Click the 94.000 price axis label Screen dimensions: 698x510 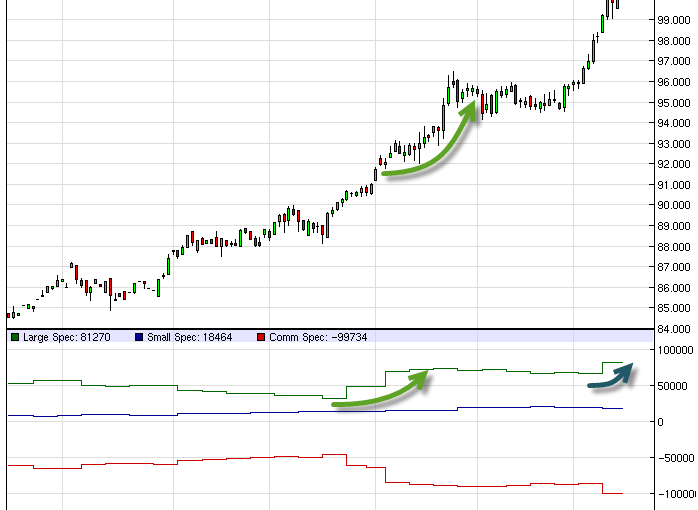[674, 123]
